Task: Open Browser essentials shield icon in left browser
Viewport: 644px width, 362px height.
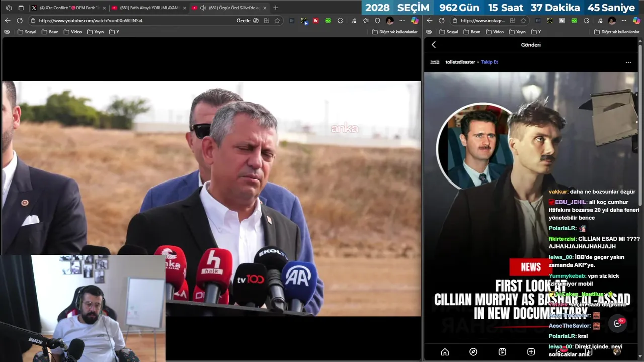Action: [x=377, y=21]
